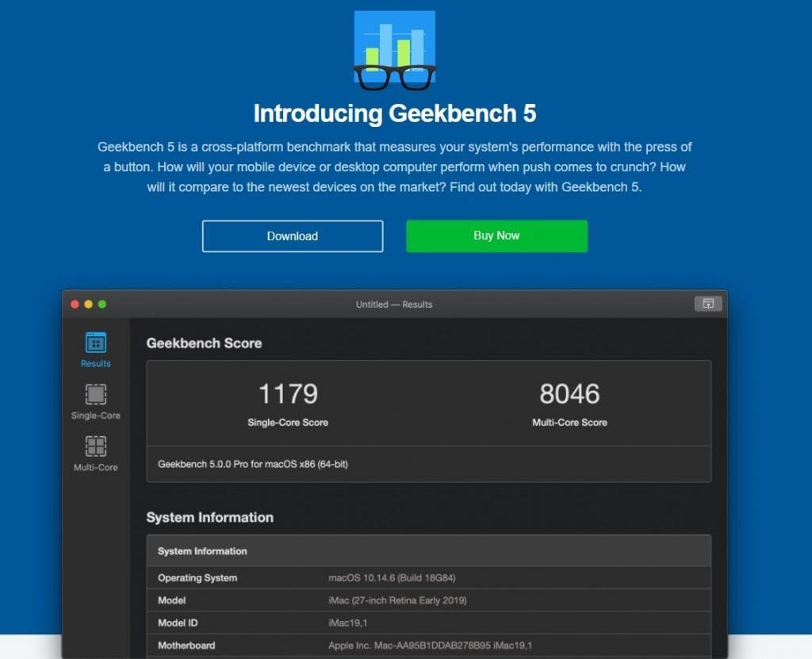Click the iMac (27-inch Retina Early 2019) value
Image resolution: width=812 pixels, height=659 pixels.
coord(398,600)
